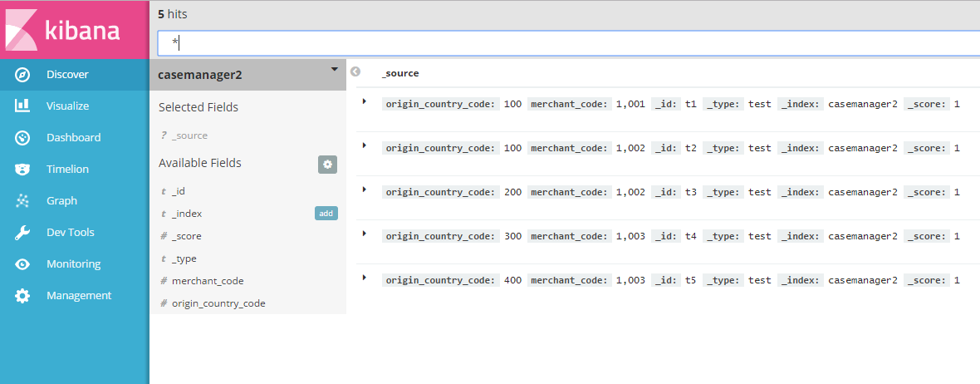
Task: Collapse the field sidebar with arrow button
Action: pyautogui.click(x=355, y=72)
